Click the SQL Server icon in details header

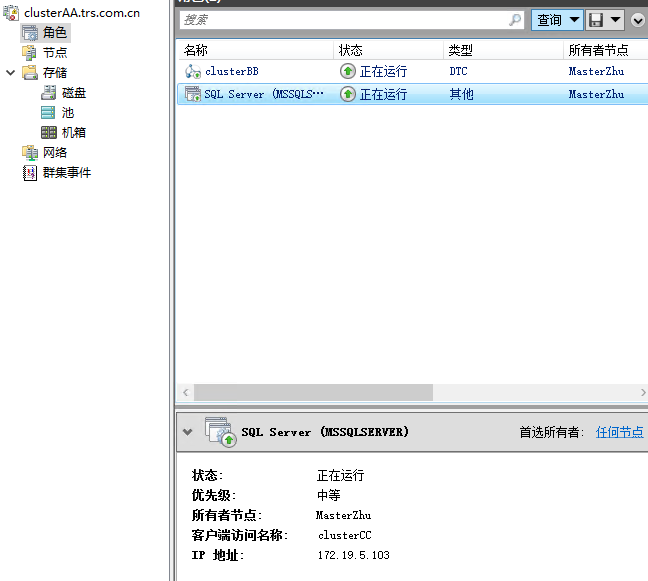point(221,432)
